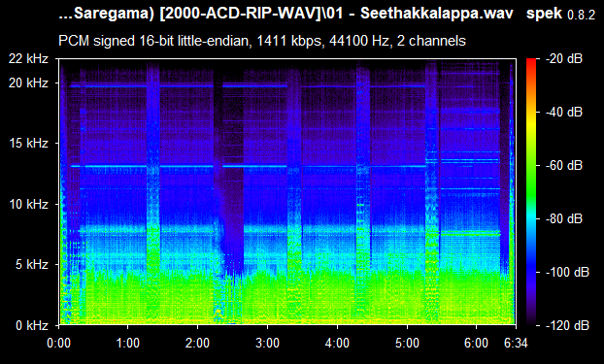Click the 0.8.2 version number text
This screenshot has width=604, height=364.
point(582,16)
